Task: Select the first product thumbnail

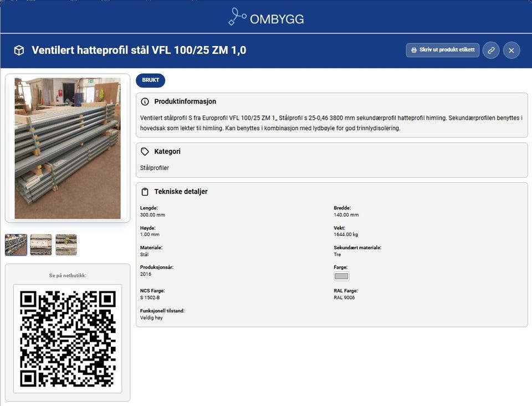Action: [x=16, y=245]
